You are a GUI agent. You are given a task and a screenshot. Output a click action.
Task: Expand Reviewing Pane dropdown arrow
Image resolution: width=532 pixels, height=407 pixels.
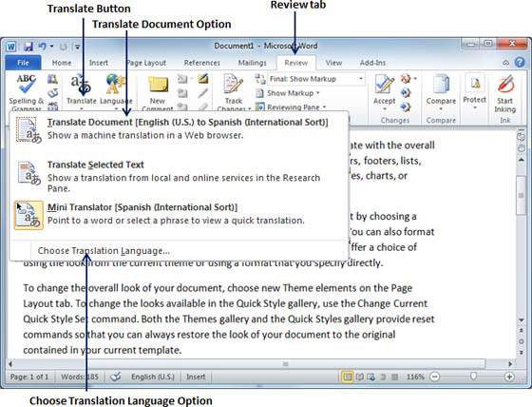(324, 107)
